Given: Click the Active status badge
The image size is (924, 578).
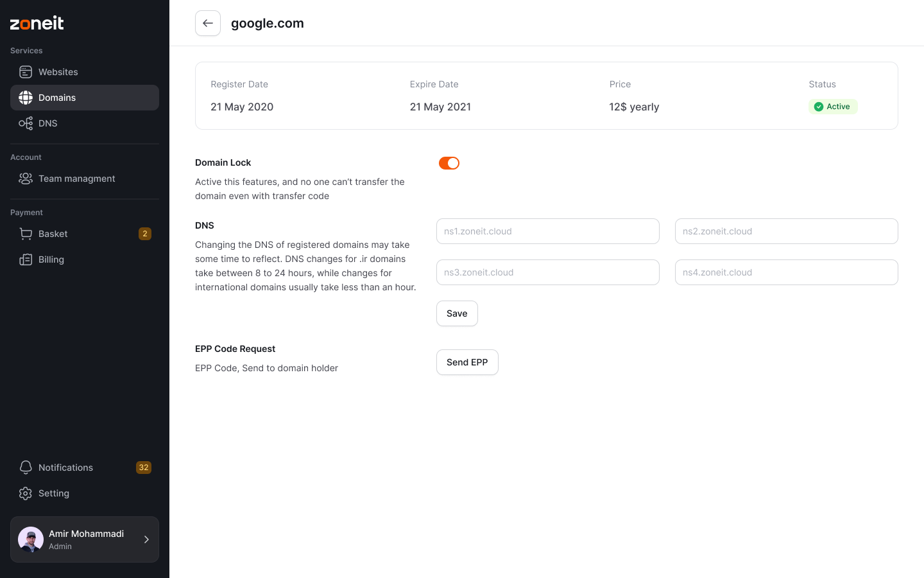Looking at the screenshot, I should [833, 107].
